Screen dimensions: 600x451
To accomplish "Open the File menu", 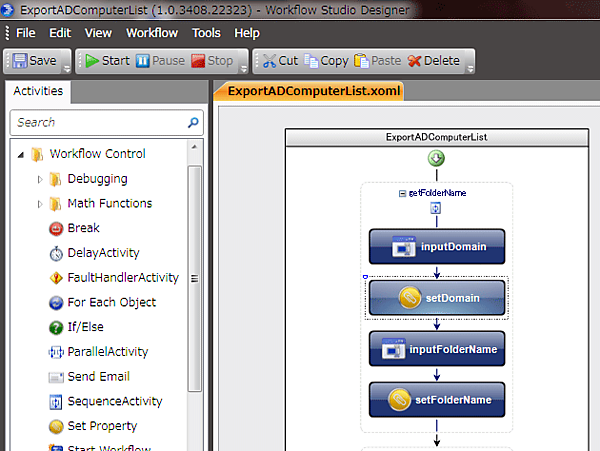I will coord(26,33).
